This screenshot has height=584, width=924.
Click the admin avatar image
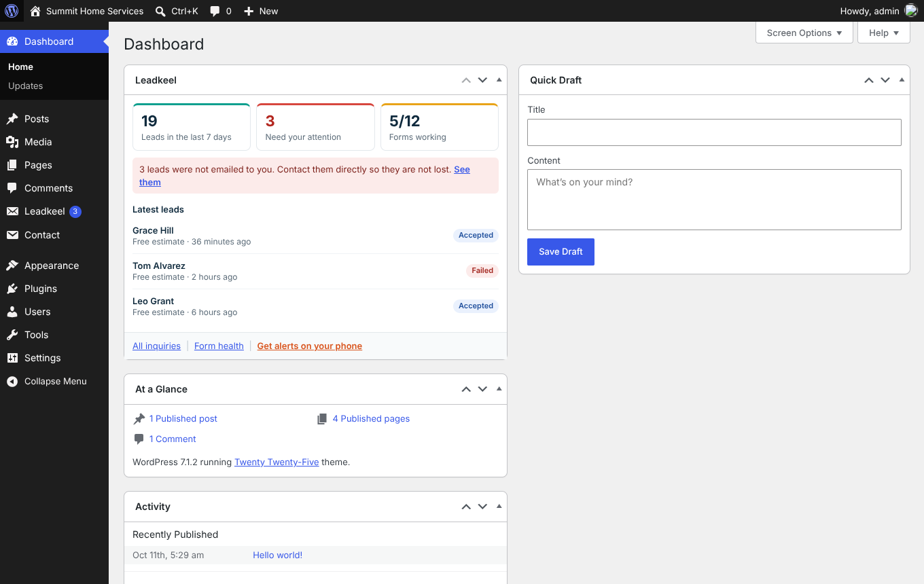tap(911, 11)
